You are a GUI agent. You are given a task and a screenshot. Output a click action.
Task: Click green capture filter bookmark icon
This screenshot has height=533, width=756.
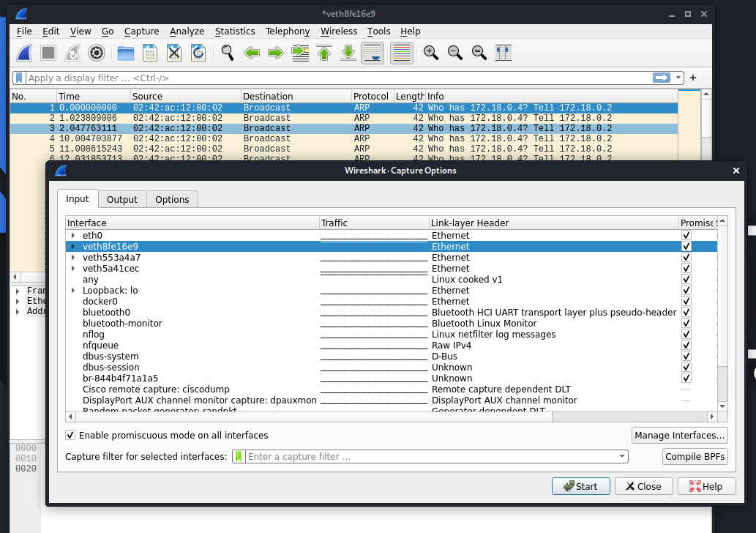(239, 456)
